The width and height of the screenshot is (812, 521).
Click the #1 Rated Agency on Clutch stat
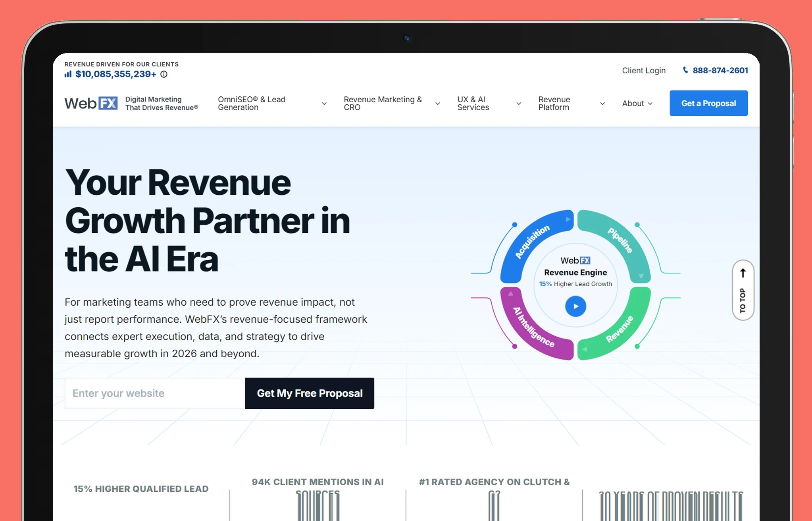[x=494, y=482]
